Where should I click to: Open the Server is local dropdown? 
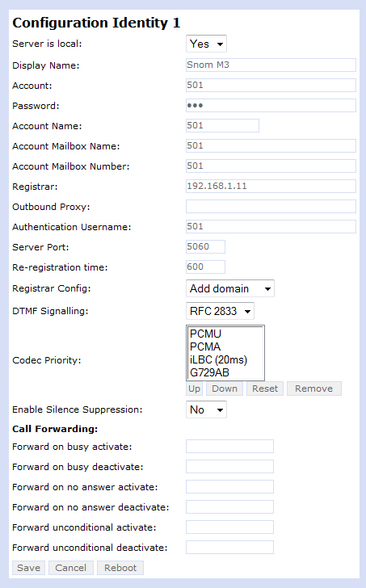pos(206,44)
